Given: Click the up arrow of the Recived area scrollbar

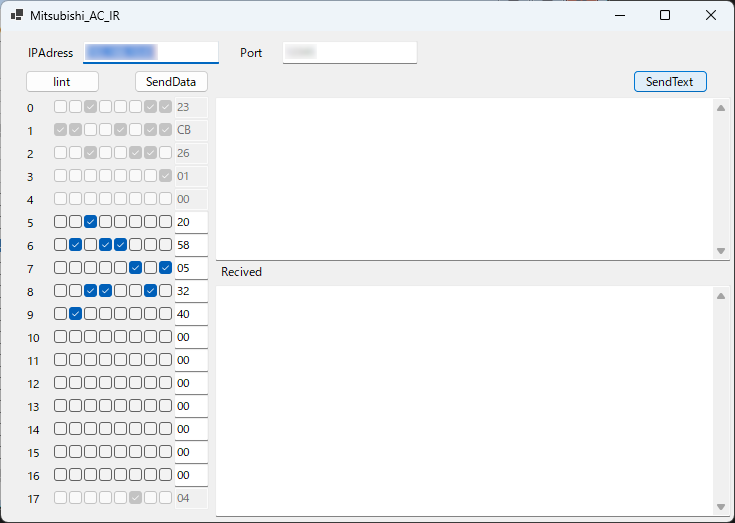Looking at the screenshot, I should (x=721, y=296).
